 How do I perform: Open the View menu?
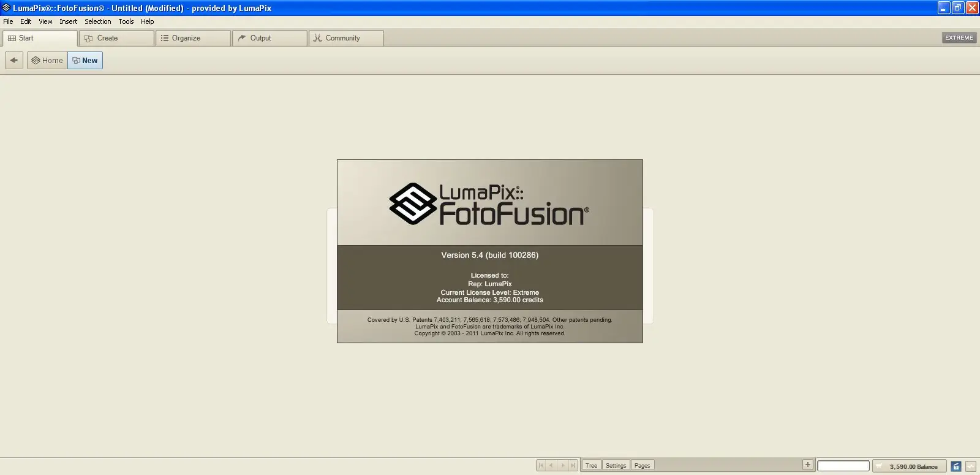pyautogui.click(x=45, y=21)
